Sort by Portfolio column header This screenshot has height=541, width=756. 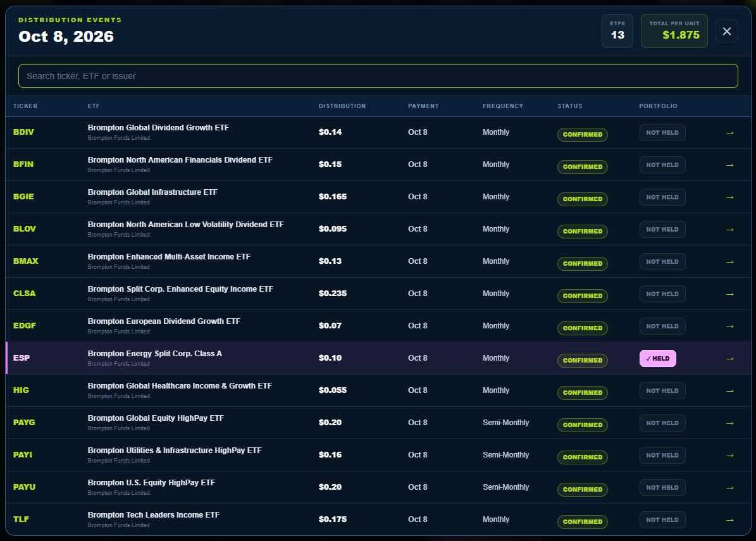click(658, 106)
